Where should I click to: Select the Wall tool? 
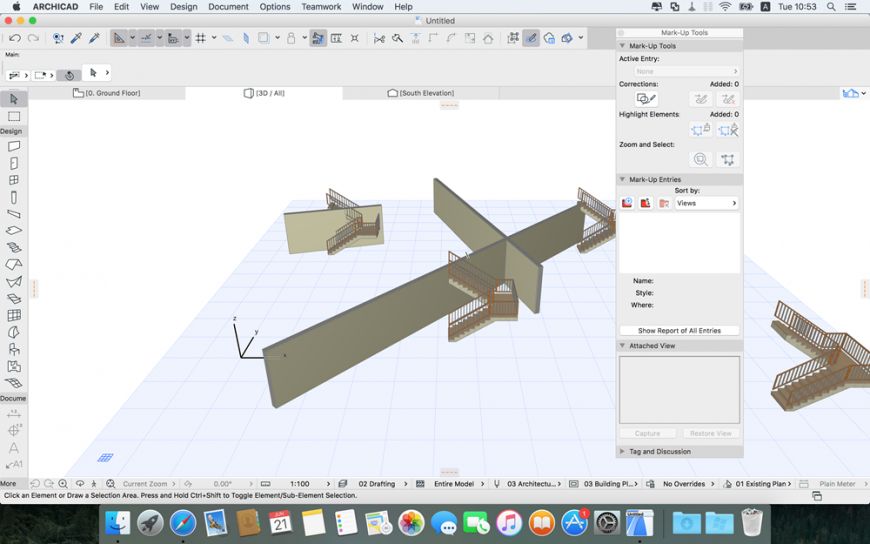[14, 146]
